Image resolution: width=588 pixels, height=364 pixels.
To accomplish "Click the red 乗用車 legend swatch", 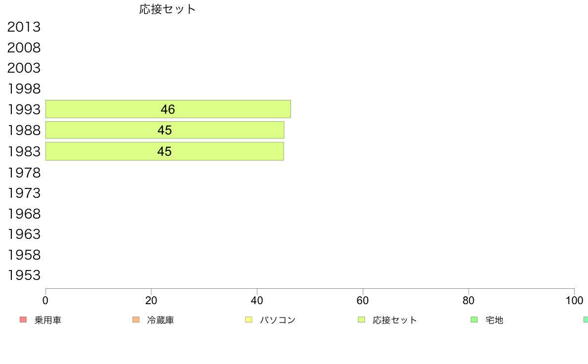I will [x=23, y=319].
